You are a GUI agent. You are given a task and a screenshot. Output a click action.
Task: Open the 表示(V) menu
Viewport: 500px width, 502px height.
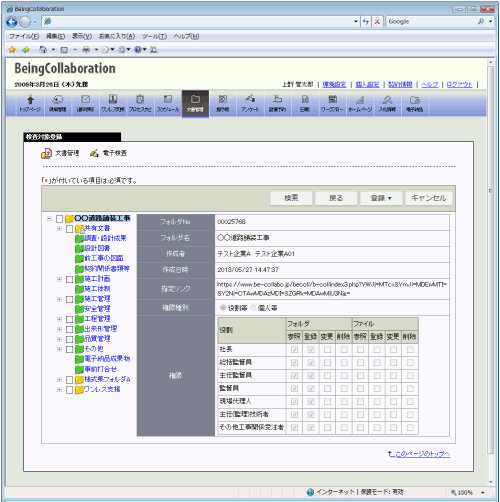point(82,36)
